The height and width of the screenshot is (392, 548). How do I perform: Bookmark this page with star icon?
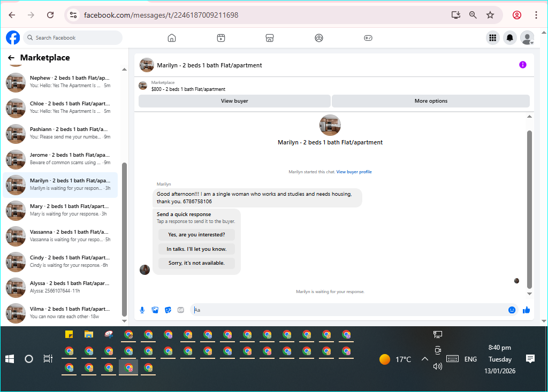click(490, 15)
